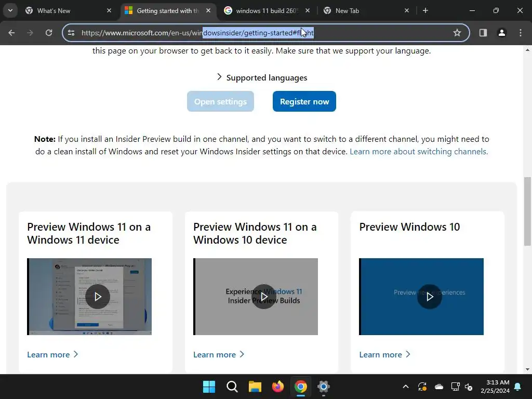Screen dimensions: 532x399
Task: Go back to the previous page
Action: (x=11, y=33)
